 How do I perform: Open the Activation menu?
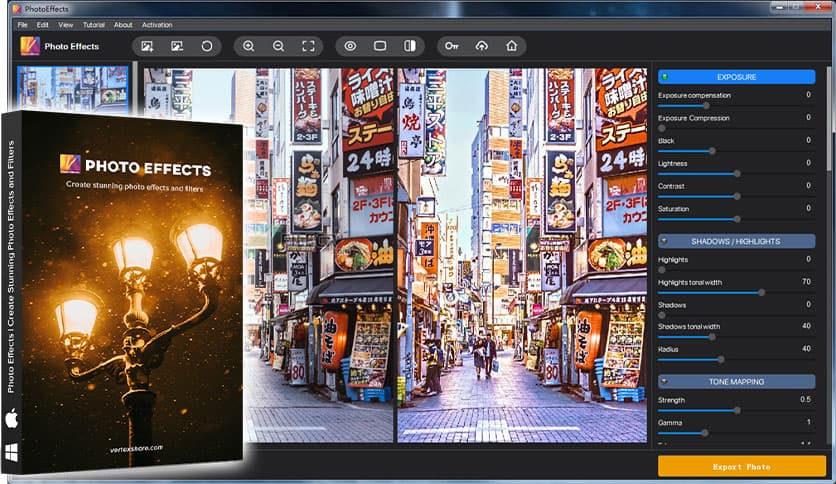click(x=157, y=25)
